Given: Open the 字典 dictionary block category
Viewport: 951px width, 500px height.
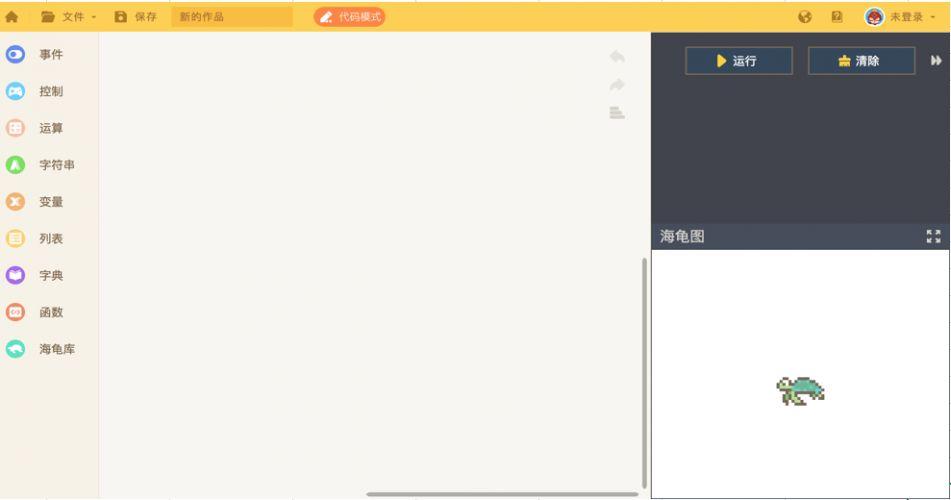Looking at the screenshot, I should coord(35,275).
